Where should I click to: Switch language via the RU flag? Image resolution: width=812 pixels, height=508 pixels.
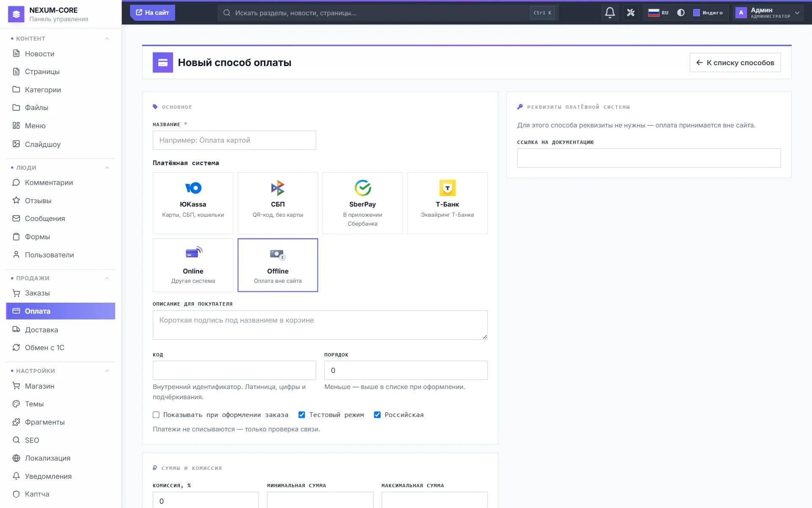658,13
